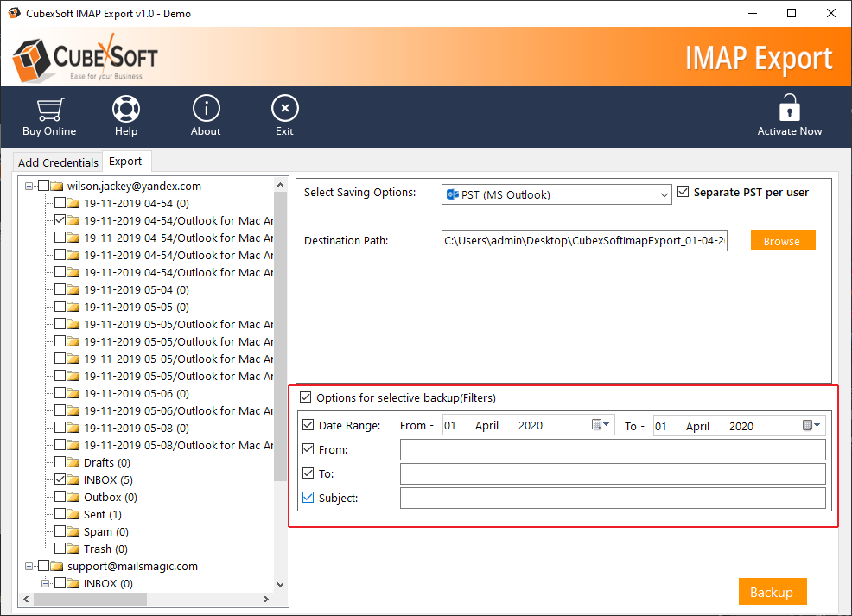Click the Trash folder icon
This screenshot has width=852, height=616.
point(73,549)
